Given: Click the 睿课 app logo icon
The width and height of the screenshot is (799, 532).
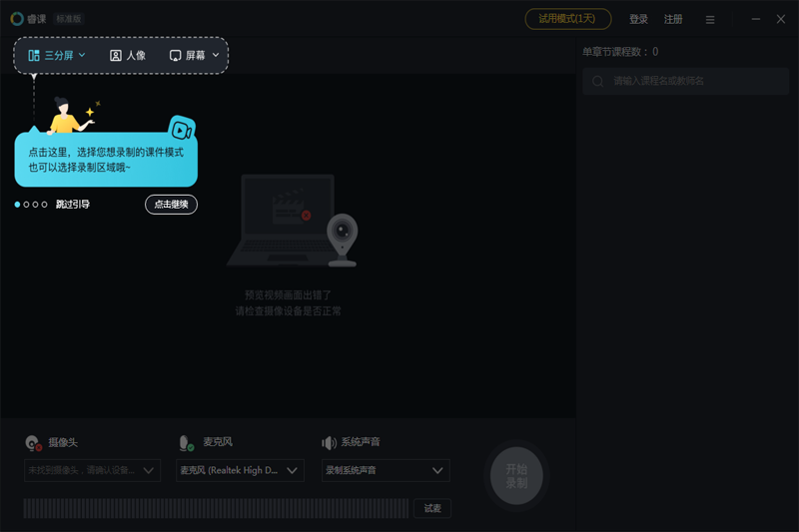Looking at the screenshot, I should click(17, 19).
